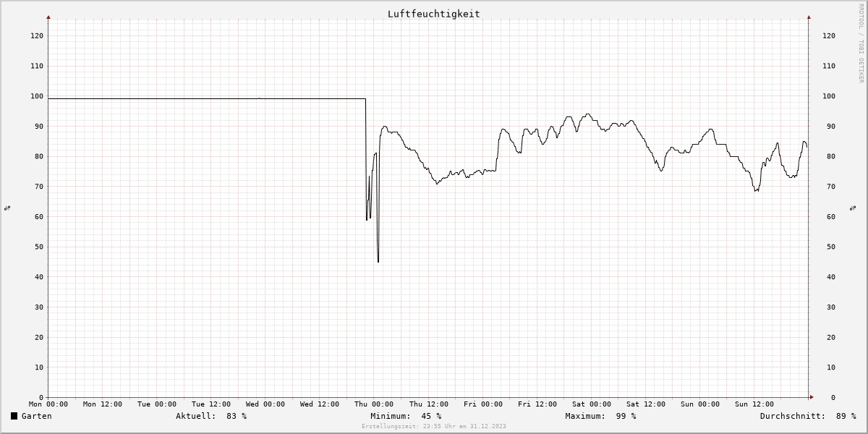Click the 80 label on the left axis

pos(40,156)
